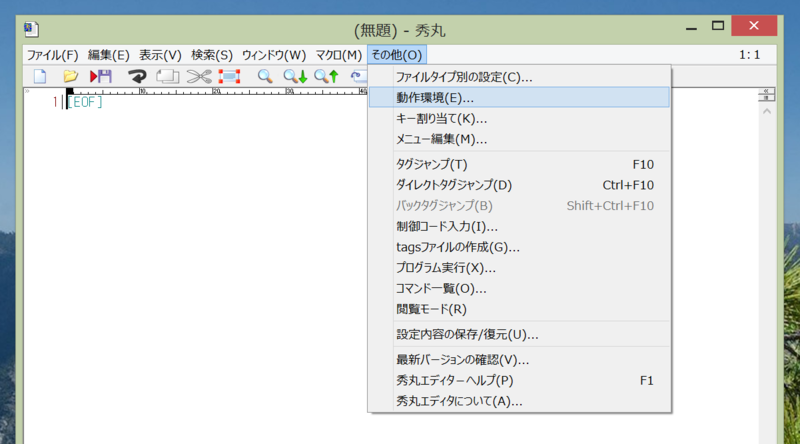The image size is (800, 444).
Task: Click the black curved arrow undo icon
Action: [137, 77]
